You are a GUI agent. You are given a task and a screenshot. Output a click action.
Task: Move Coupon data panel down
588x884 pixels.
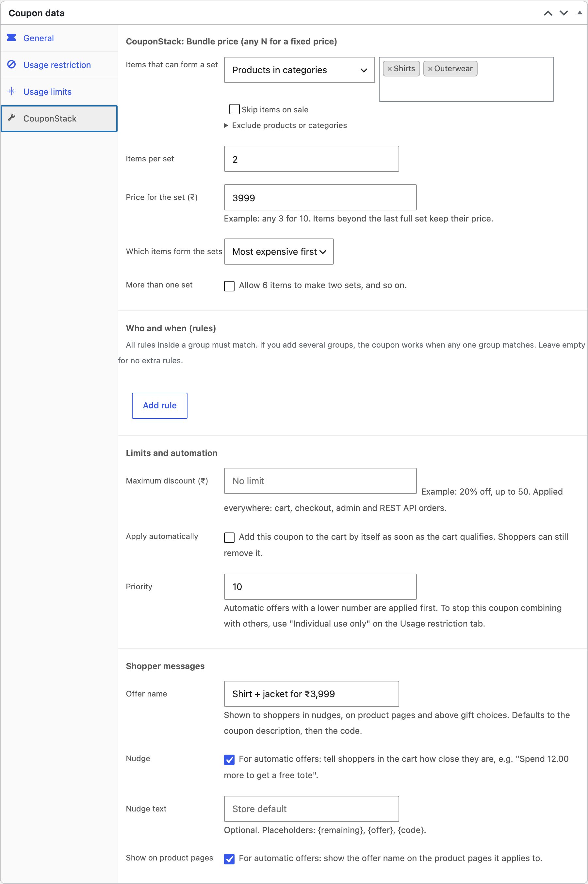563,13
